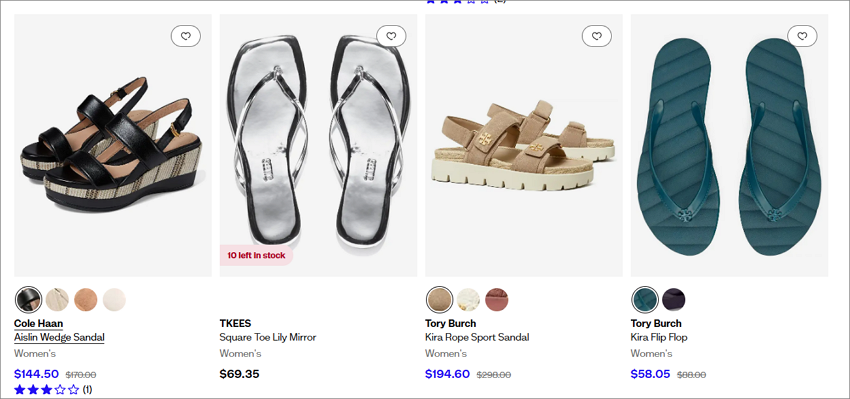The height and width of the screenshot is (399, 850).
Task: Select the ivory white swatch for Cole Haan
Action: [x=114, y=300]
